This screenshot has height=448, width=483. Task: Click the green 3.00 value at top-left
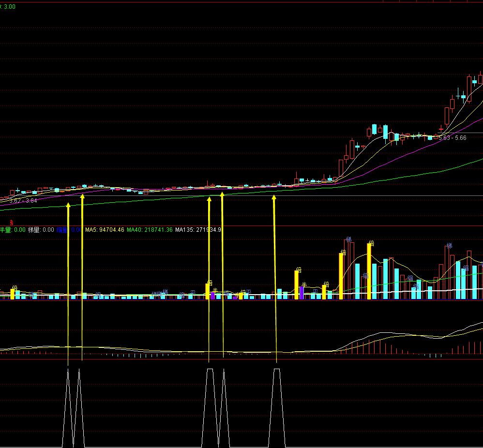tap(9, 6)
